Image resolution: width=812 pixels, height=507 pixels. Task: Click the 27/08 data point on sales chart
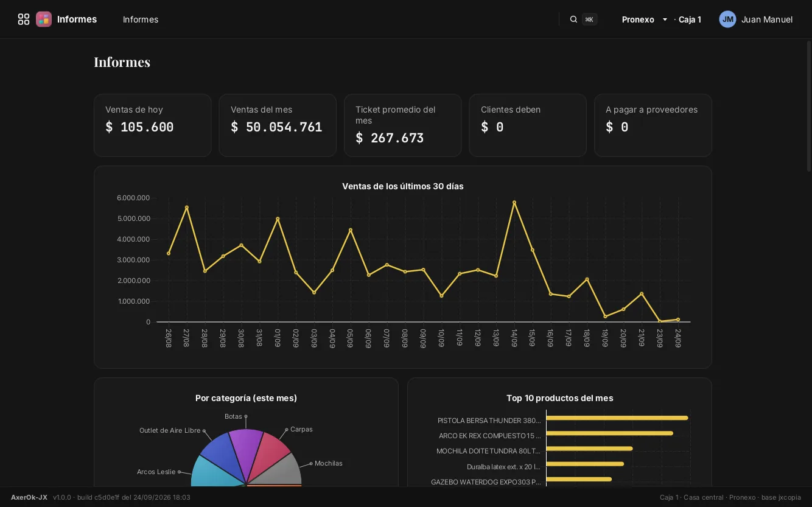coord(186,208)
